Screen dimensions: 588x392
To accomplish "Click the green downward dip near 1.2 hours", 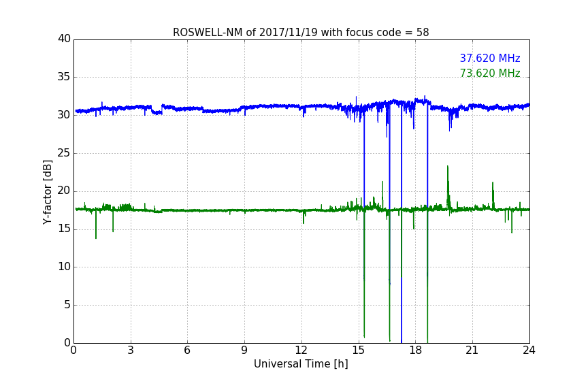I will (96, 225).
